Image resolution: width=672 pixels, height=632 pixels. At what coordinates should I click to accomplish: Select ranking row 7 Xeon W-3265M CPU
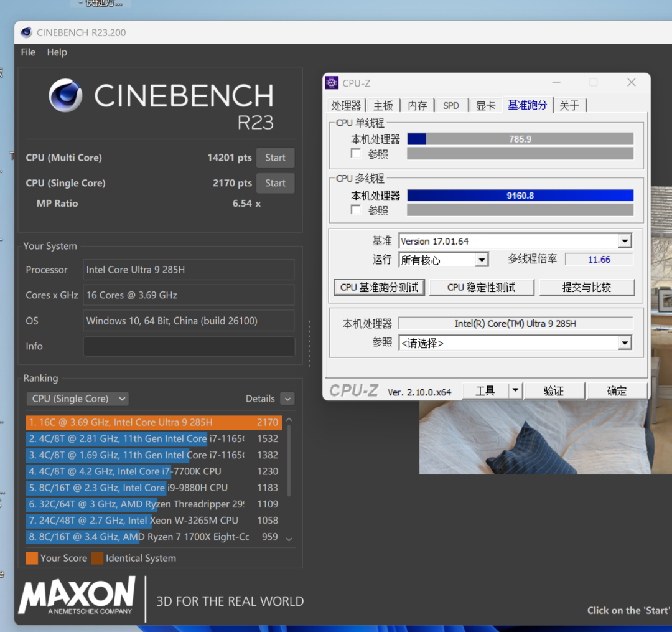pos(154,520)
